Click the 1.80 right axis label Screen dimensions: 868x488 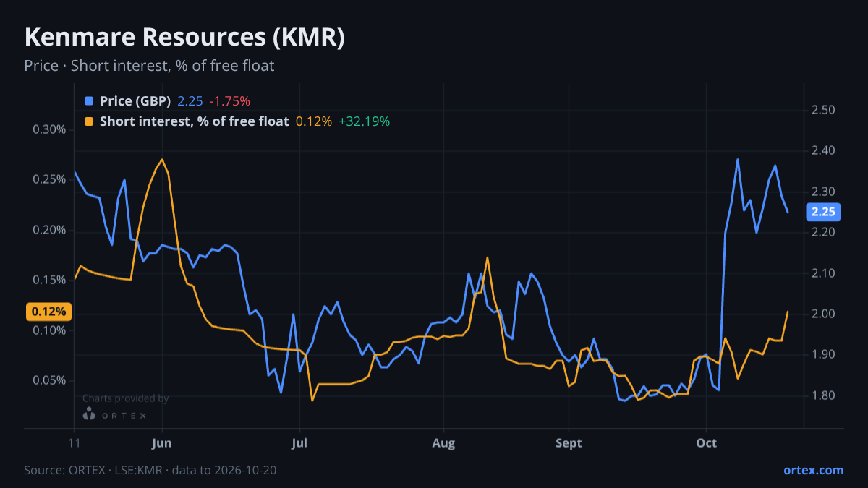click(x=824, y=396)
